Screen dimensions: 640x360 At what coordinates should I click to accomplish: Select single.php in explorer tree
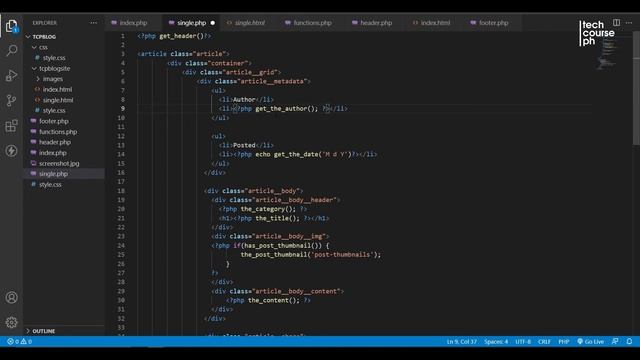(64, 174)
